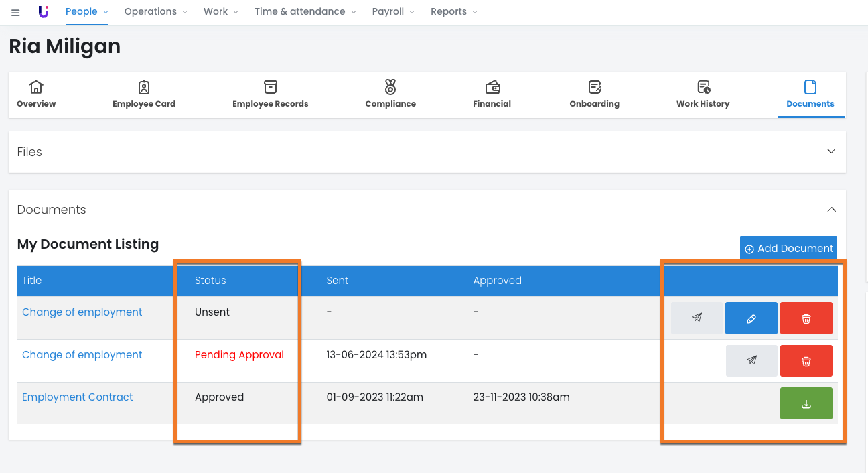
Task: Open the hamburger menu icon
Action: pyautogui.click(x=15, y=12)
